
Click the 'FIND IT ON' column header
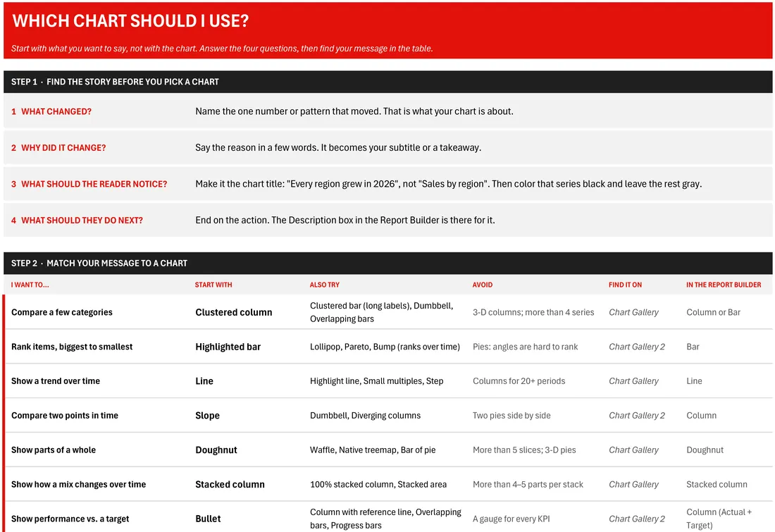click(x=625, y=285)
